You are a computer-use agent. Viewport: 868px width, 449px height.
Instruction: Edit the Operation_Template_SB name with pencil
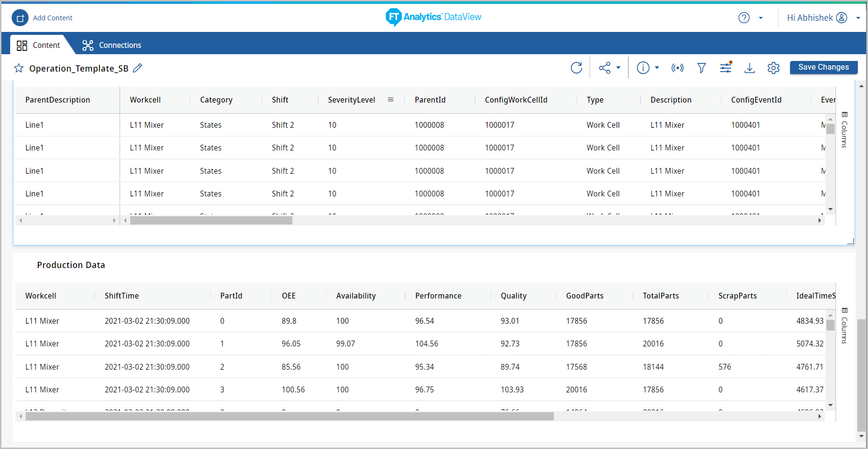pyautogui.click(x=138, y=68)
